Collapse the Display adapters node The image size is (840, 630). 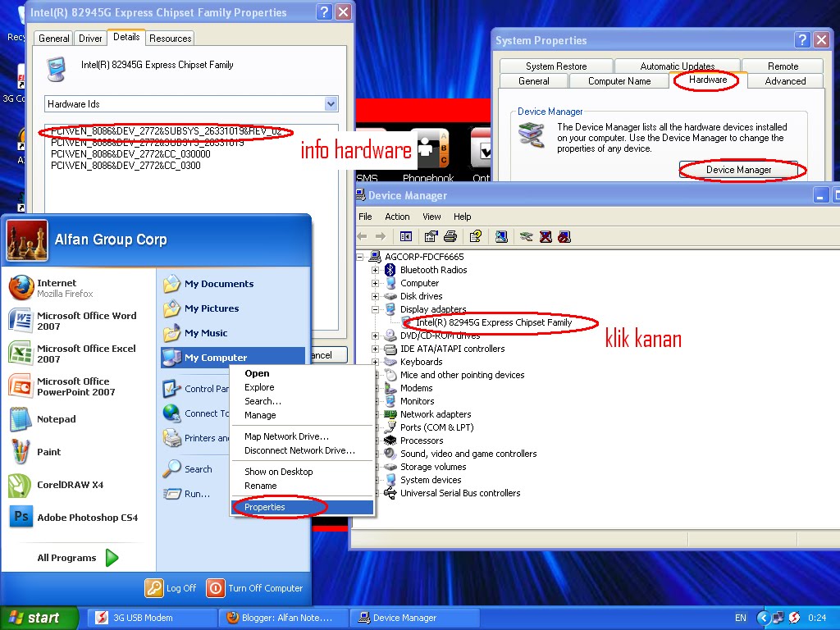(375, 309)
